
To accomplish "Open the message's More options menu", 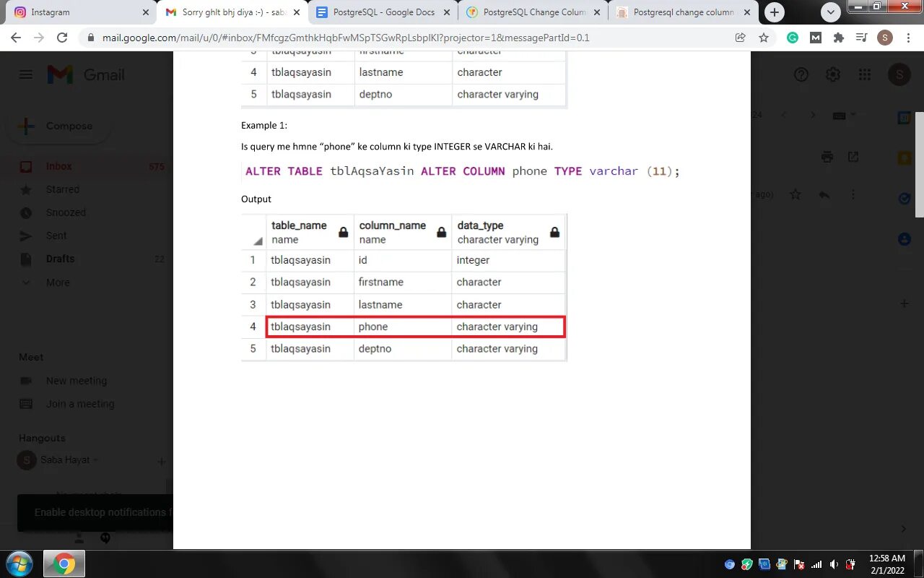I will (x=853, y=194).
